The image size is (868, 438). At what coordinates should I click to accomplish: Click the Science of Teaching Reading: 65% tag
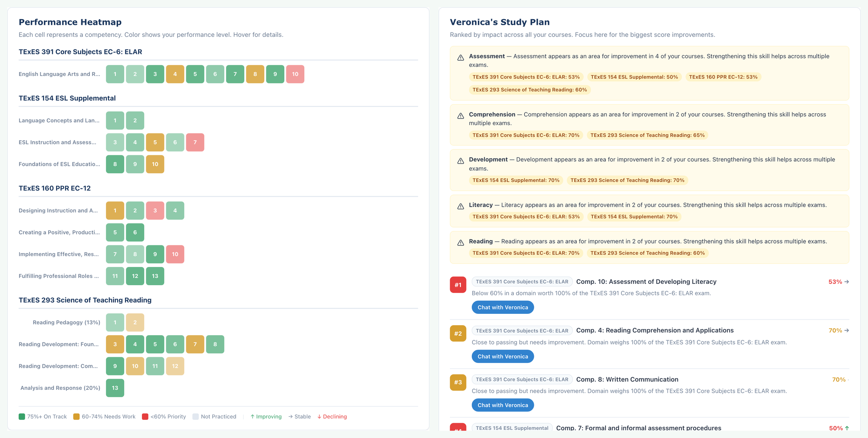coord(648,135)
